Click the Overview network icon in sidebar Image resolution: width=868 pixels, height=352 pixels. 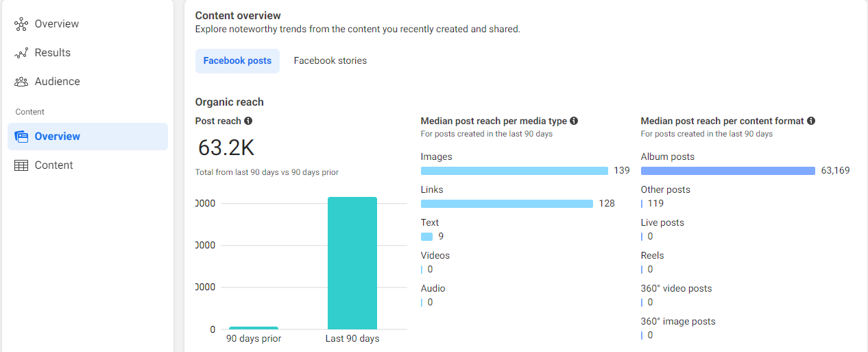coord(21,24)
